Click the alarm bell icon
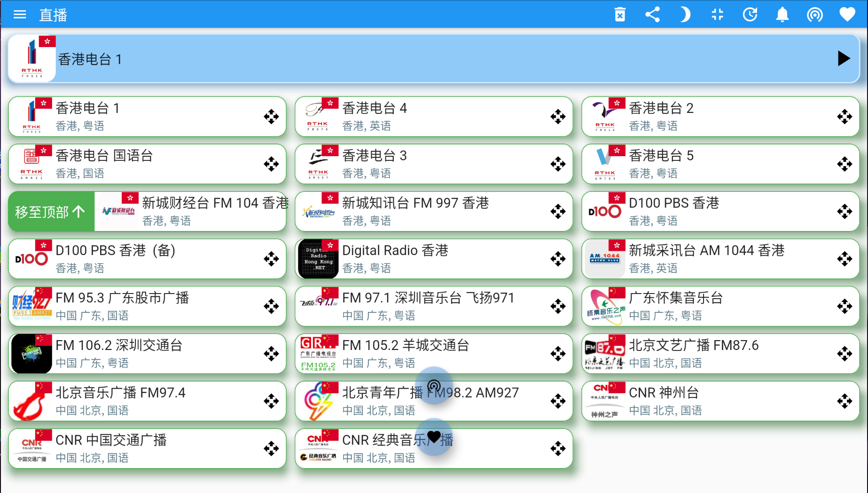 [x=782, y=15]
